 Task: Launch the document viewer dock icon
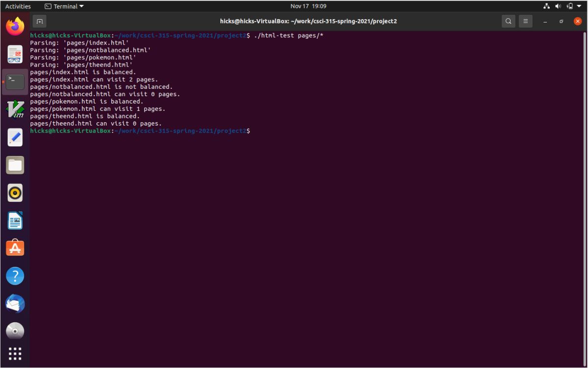pos(15,54)
